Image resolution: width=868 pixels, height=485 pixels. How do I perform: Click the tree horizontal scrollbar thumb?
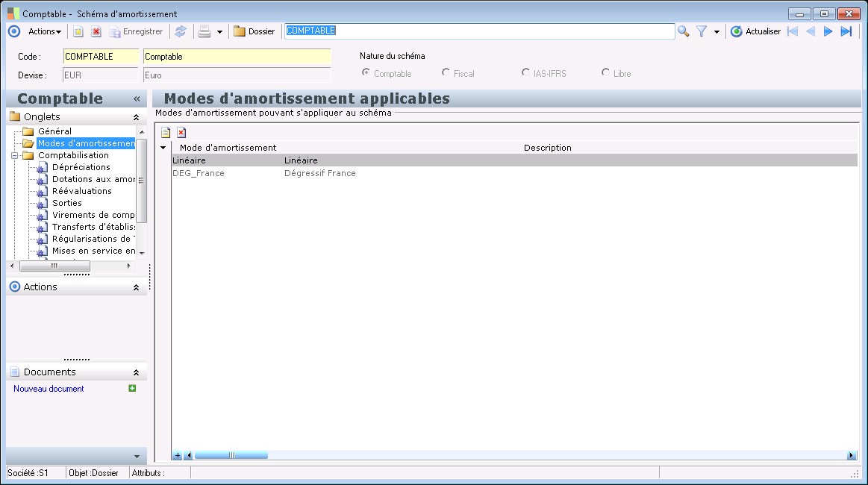tap(54, 266)
